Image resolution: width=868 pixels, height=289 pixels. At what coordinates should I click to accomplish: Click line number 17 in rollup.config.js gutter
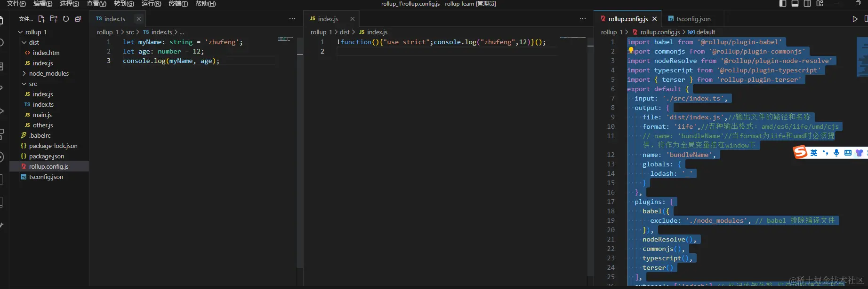611,202
